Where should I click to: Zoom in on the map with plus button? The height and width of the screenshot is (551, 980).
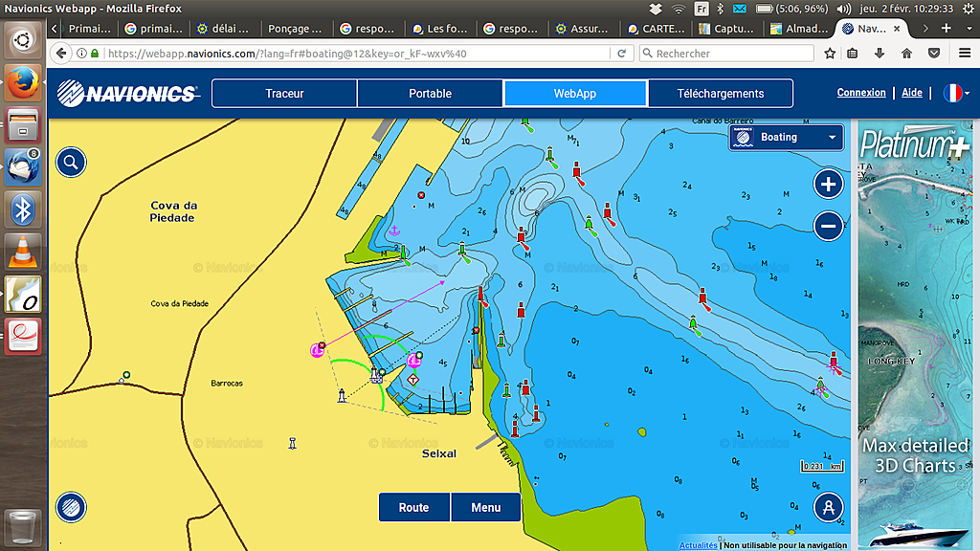(x=828, y=185)
